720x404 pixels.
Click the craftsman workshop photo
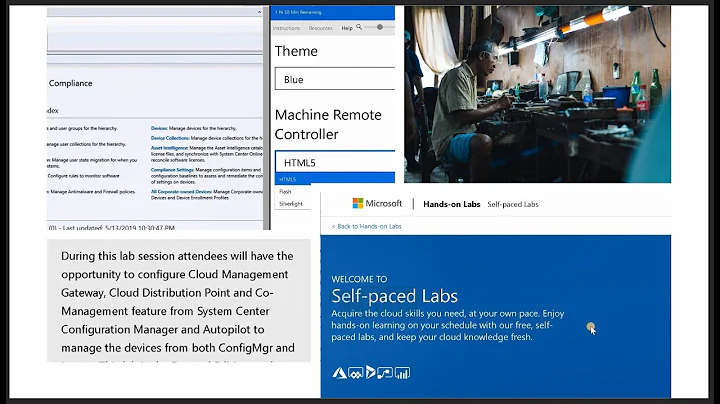coord(537,94)
